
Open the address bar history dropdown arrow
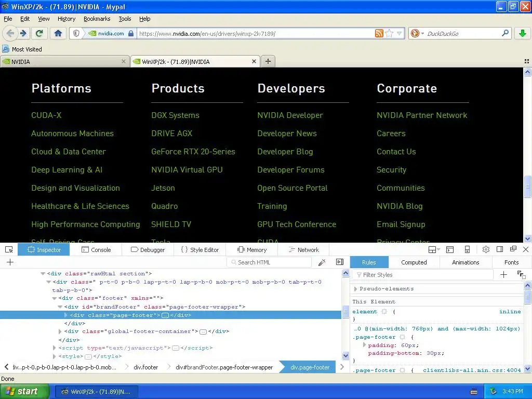tap(400, 33)
